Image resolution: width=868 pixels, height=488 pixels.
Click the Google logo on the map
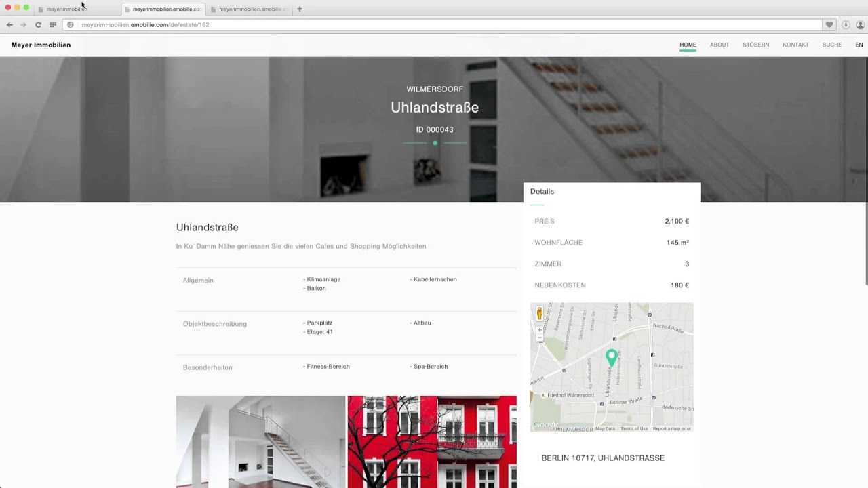(546, 425)
